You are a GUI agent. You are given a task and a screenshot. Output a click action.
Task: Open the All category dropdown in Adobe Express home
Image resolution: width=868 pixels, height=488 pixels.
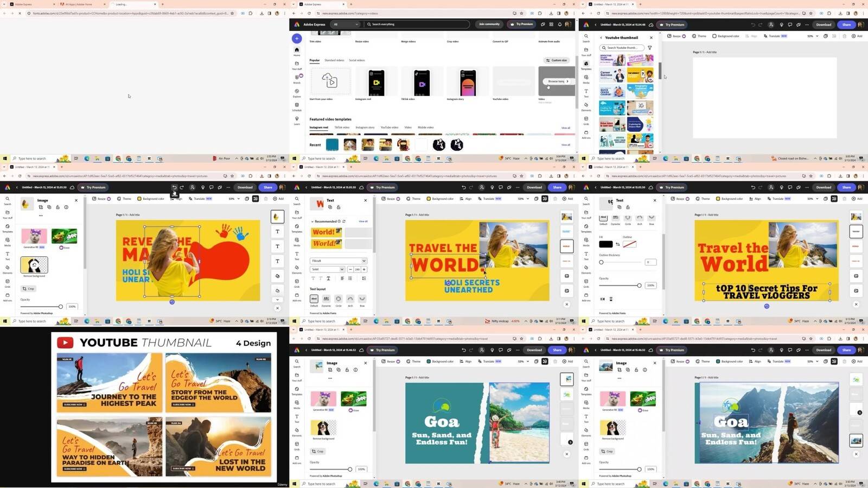[346, 24]
